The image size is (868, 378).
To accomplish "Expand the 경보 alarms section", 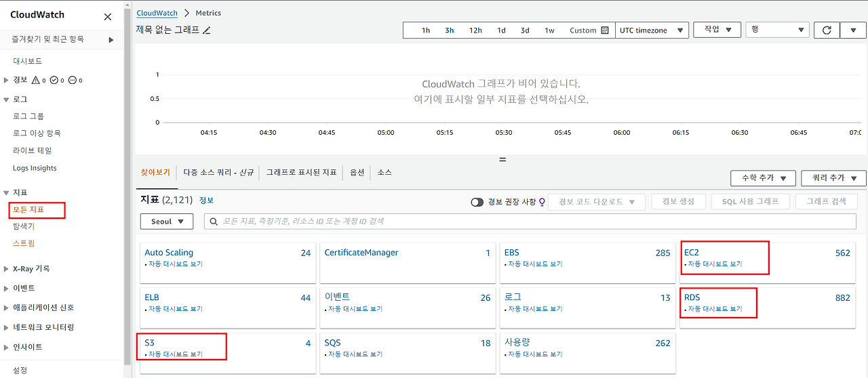I will tap(6, 80).
